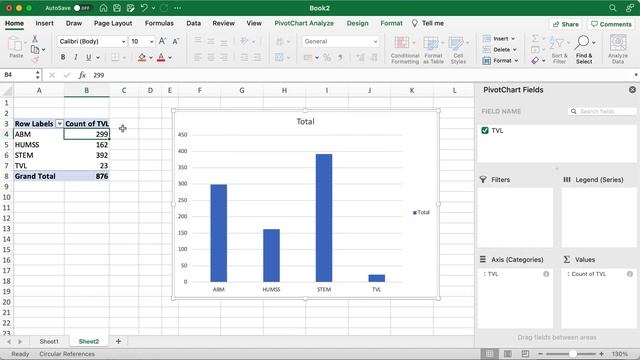Click the Paste clipboard icon

[x=16, y=44]
